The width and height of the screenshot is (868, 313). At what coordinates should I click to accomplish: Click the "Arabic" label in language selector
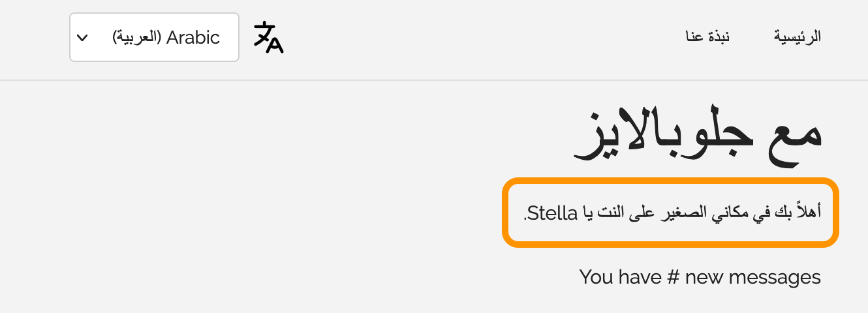(x=193, y=37)
